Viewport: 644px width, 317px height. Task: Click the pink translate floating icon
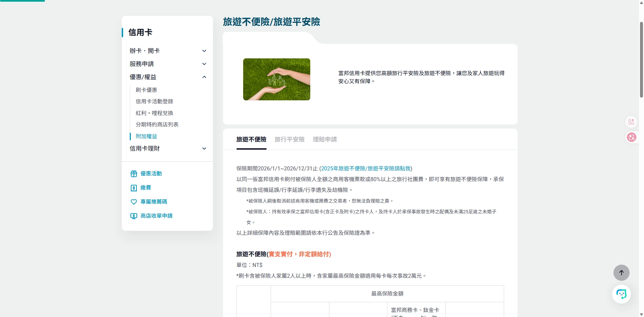tap(632, 137)
